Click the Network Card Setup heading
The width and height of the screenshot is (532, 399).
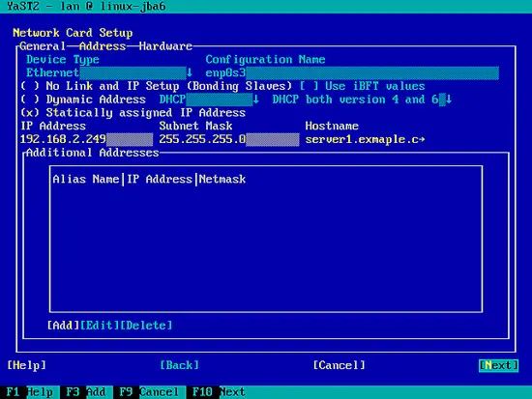[73, 33]
